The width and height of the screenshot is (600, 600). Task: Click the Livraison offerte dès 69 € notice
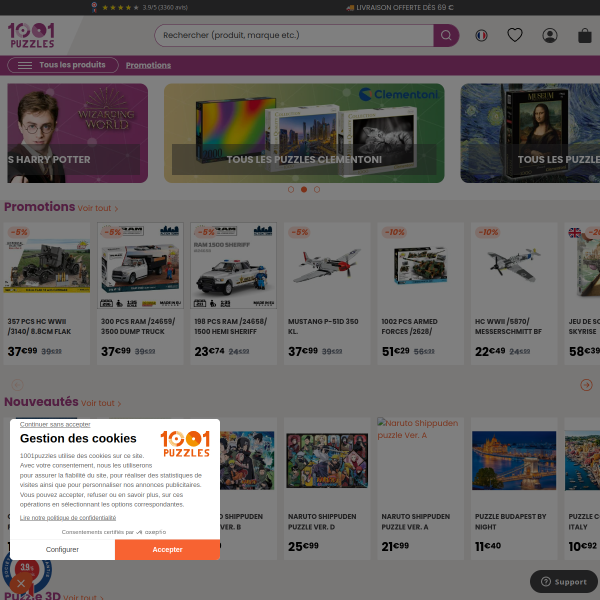tap(400, 7)
